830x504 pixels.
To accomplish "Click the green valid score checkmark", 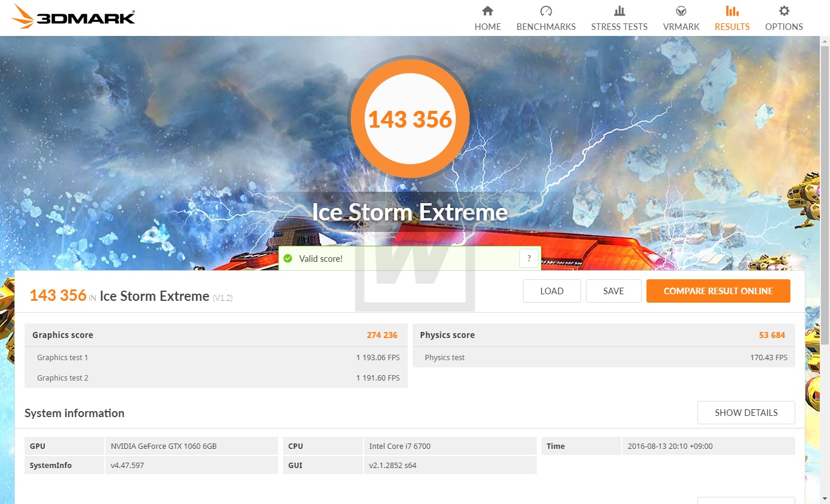I will click(x=288, y=259).
